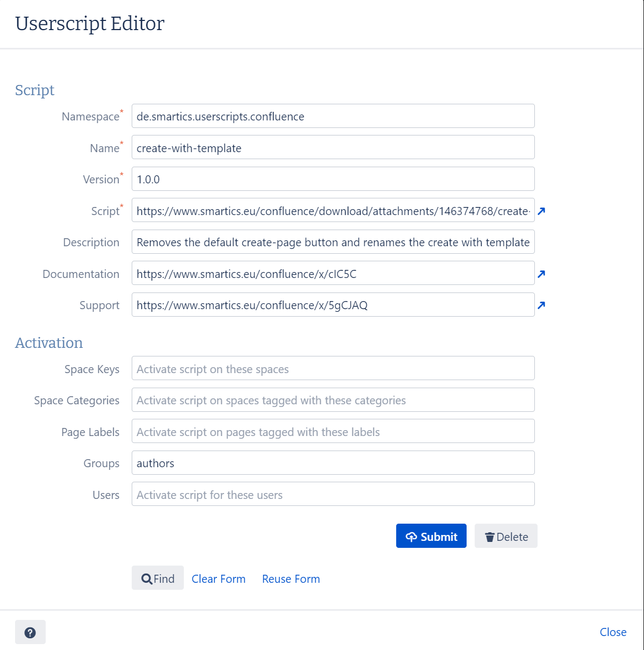Focus the Namespace input field

[333, 117]
